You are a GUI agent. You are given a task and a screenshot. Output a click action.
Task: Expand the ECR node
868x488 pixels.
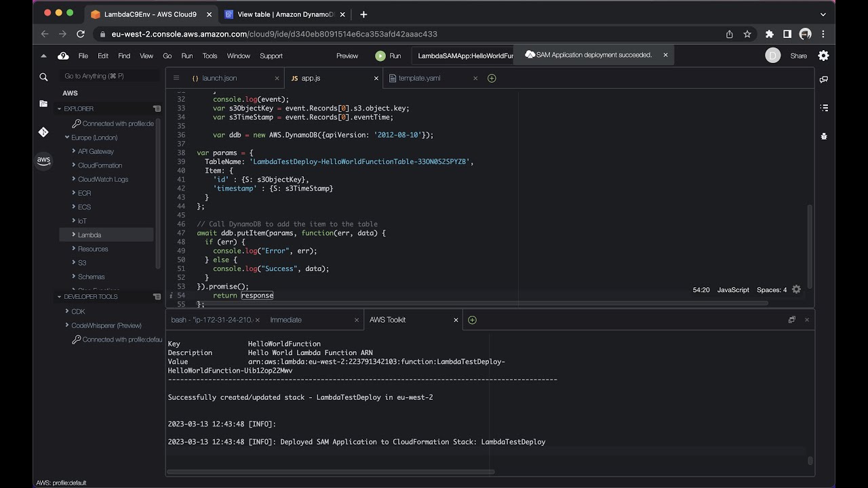click(73, 193)
